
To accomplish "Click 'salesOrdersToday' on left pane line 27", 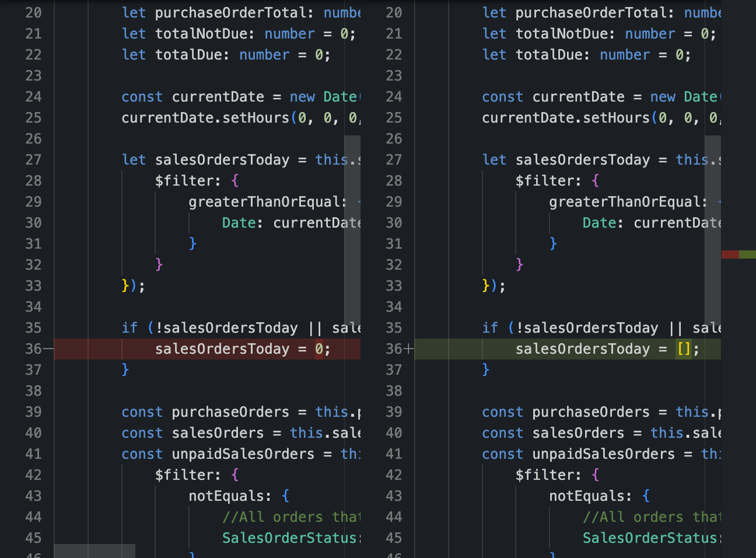I will click(x=222, y=160).
